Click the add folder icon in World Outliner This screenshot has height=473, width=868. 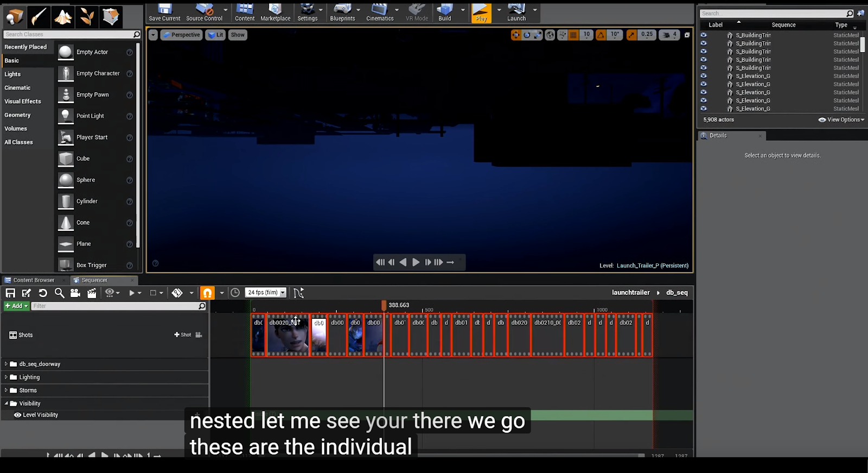coord(860,14)
